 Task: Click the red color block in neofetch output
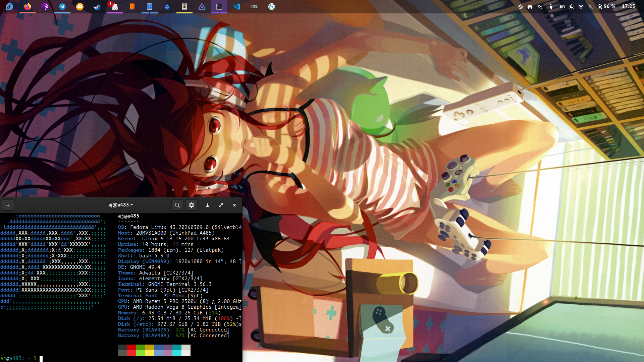tap(131, 350)
